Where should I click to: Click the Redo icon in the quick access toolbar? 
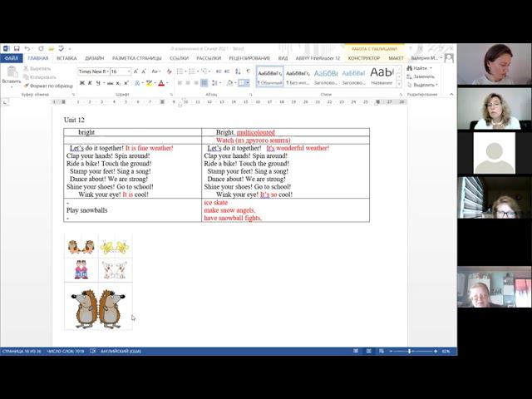41,49
